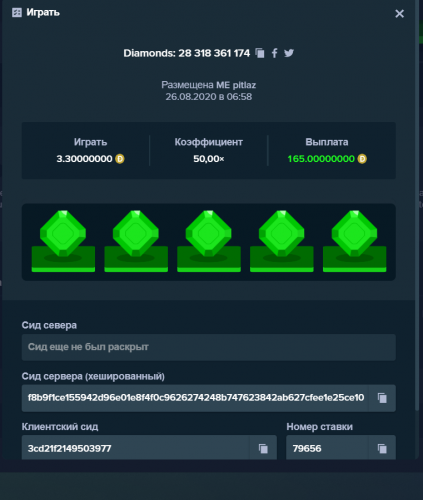Screen dimensions: 423x500
Task: Click the unrevealed server seed field
Action: [209, 347]
